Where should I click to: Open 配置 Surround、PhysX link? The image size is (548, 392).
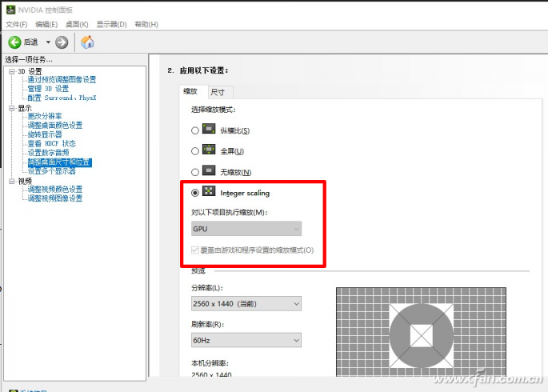pyautogui.click(x=62, y=98)
